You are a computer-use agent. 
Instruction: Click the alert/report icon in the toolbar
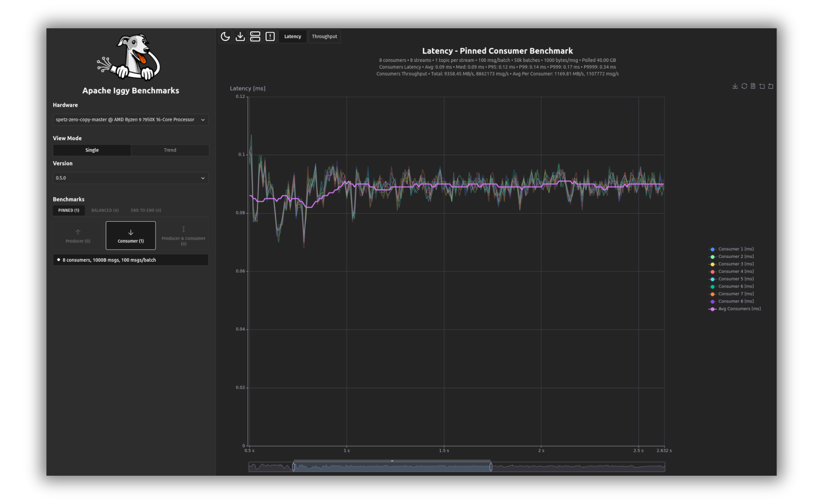click(x=270, y=36)
